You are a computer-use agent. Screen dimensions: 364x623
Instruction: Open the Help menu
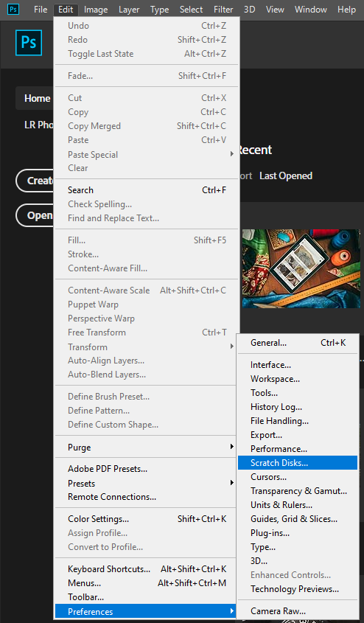coord(346,10)
